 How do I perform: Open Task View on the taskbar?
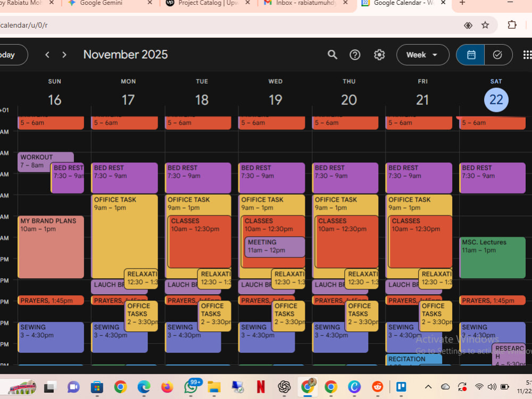tap(49, 386)
